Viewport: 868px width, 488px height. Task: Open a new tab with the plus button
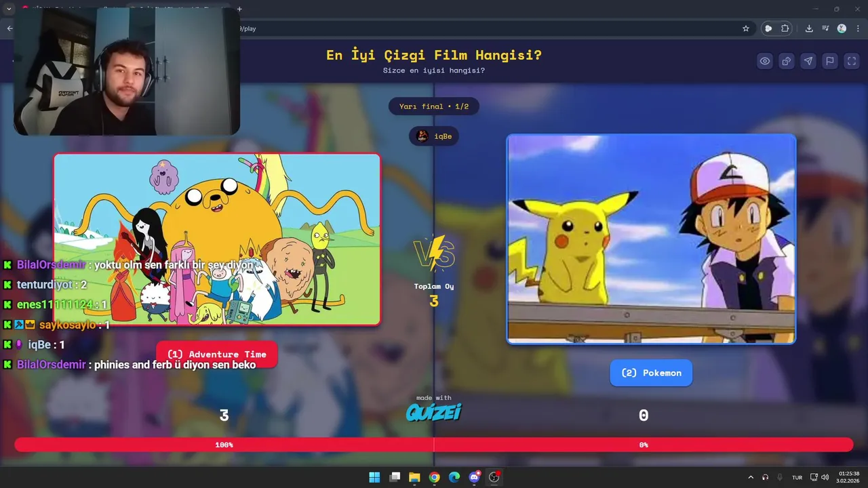coord(239,9)
